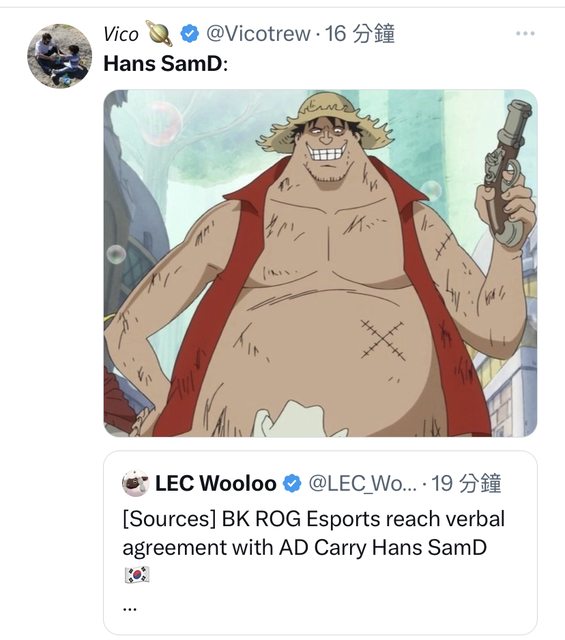Click LEC Wooloo's verified checkmark badge

pos(292,484)
